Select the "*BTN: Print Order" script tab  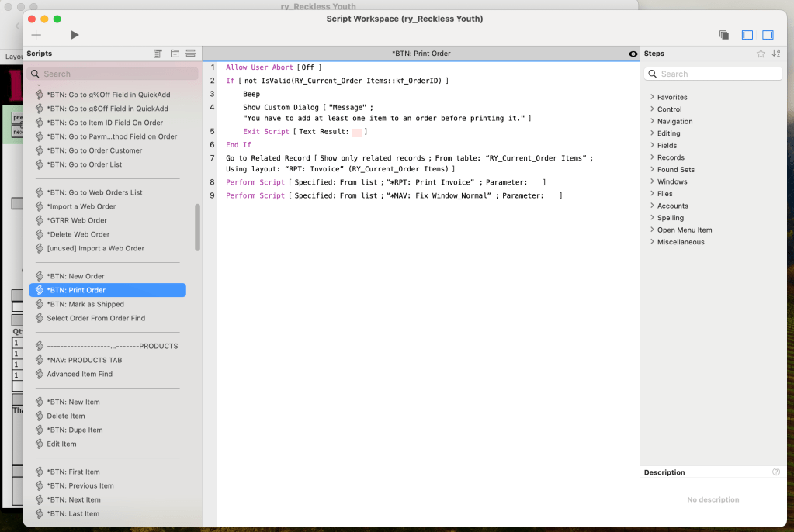click(421, 54)
